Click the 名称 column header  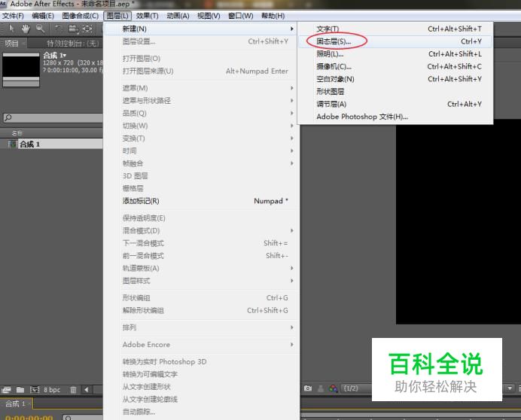pyautogui.click(x=17, y=133)
